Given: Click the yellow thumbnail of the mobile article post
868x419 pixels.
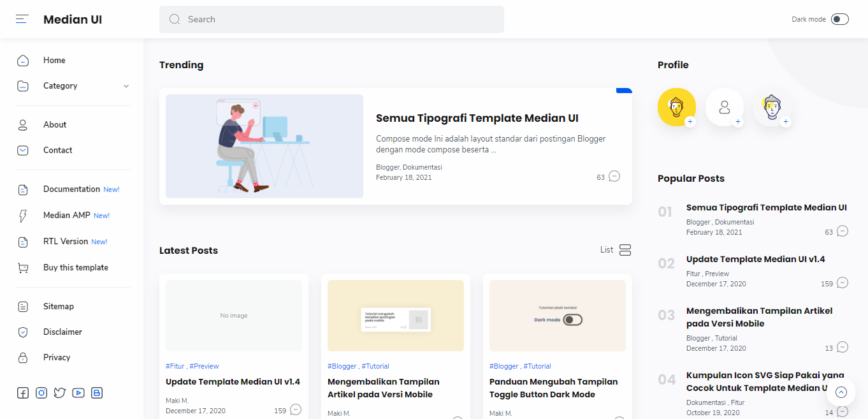Looking at the screenshot, I should (x=396, y=315).
